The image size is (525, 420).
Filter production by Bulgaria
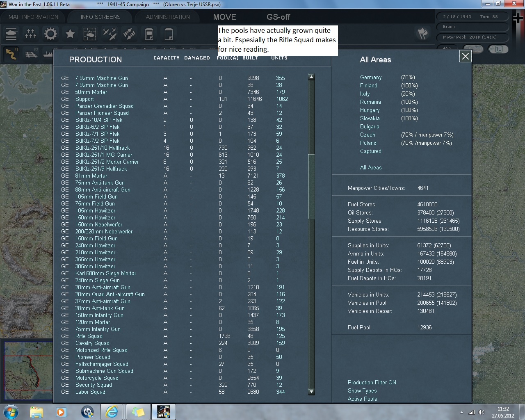pos(370,126)
